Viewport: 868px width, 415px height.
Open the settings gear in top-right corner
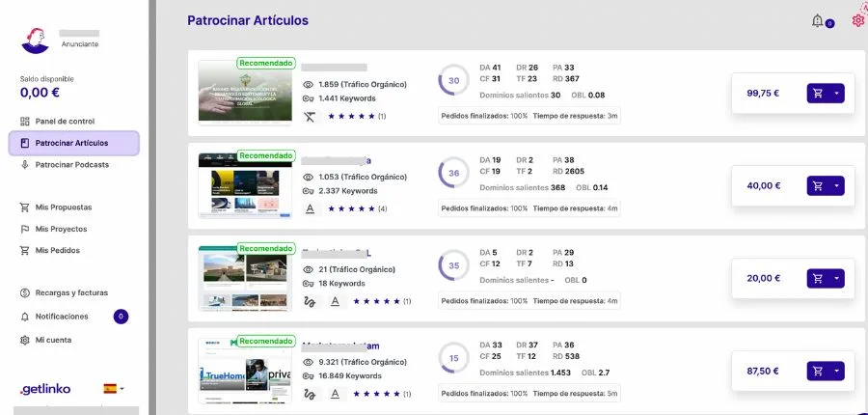(x=857, y=20)
